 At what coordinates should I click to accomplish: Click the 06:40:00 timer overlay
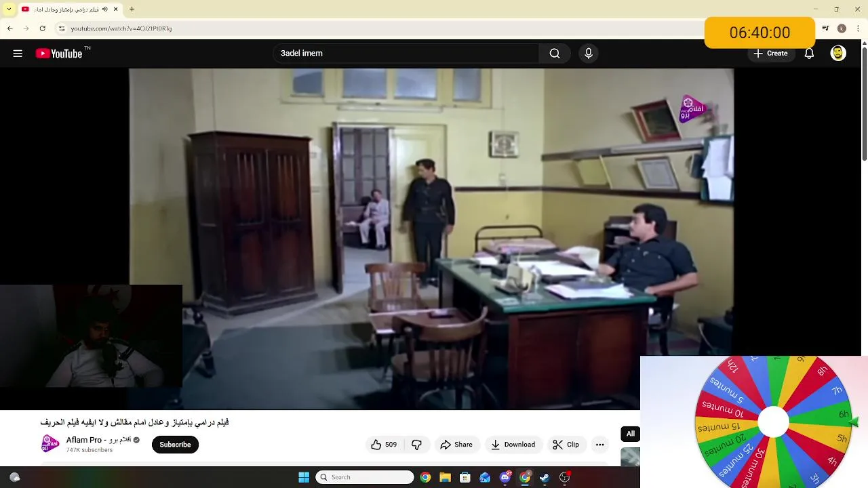[759, 33]
